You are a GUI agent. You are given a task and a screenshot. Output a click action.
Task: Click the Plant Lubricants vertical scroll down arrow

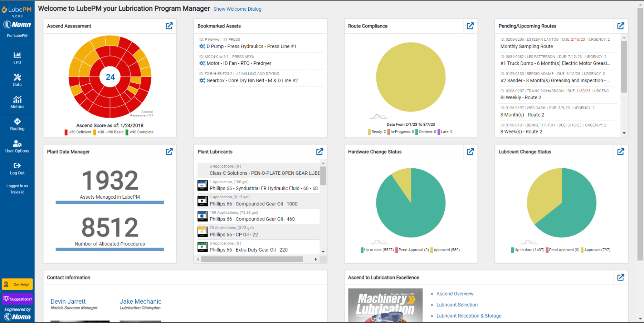click(x=323, y=252)
